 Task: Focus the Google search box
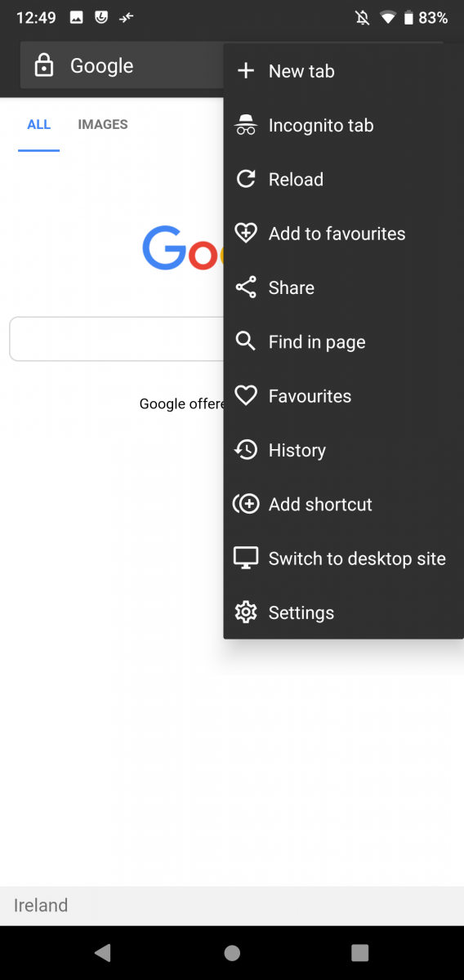(116, 339)
